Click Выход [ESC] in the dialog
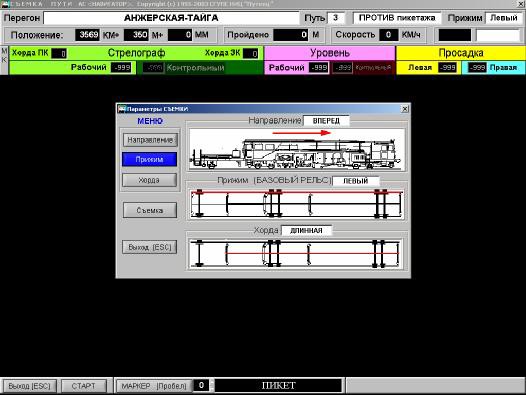The image size is (526, 395). (x=150, y=247)
